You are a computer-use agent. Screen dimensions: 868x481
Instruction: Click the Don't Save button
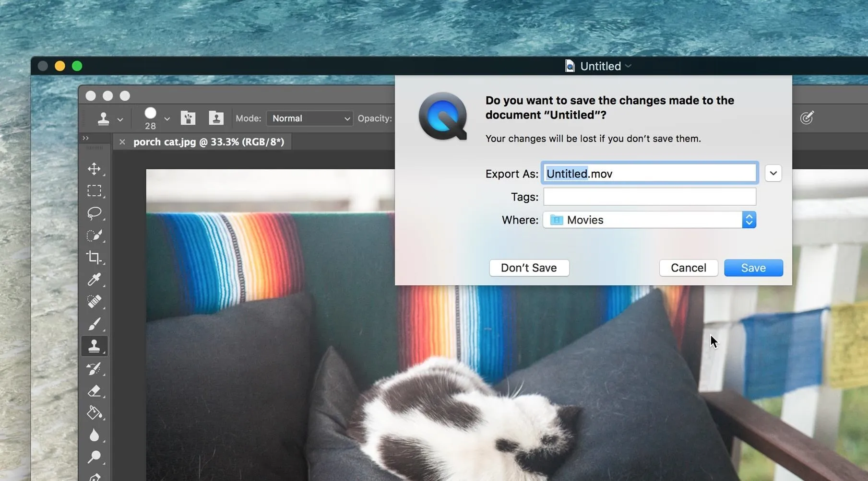point(529,268)
